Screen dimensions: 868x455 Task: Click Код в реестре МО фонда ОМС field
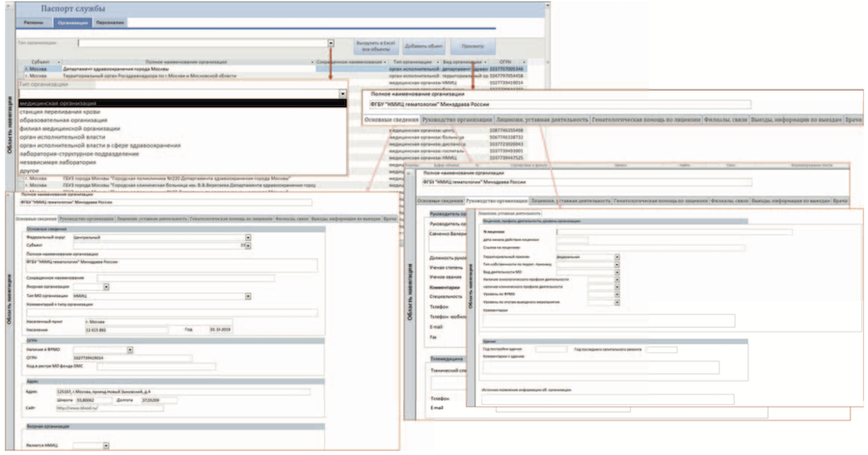coord(156,366)
